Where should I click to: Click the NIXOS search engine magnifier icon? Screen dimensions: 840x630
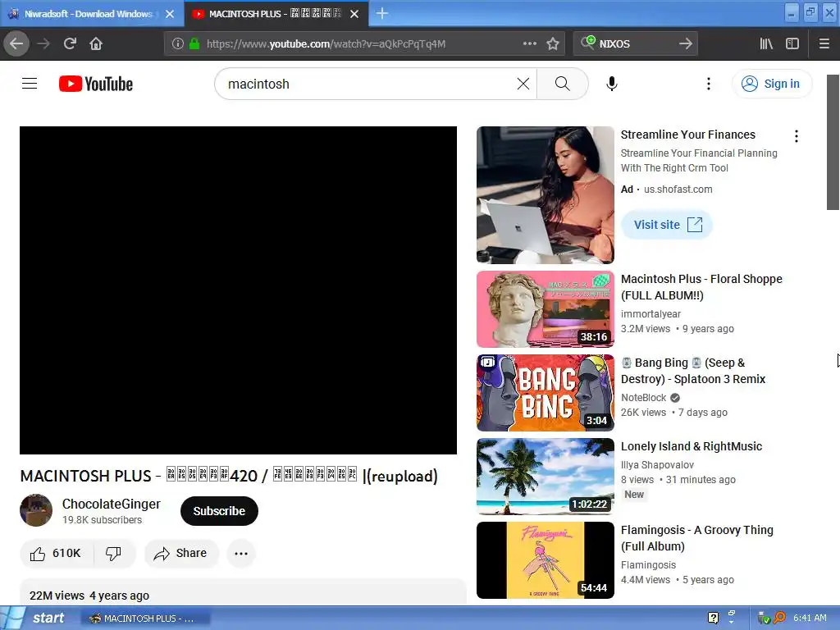click(x=587, y=43)
